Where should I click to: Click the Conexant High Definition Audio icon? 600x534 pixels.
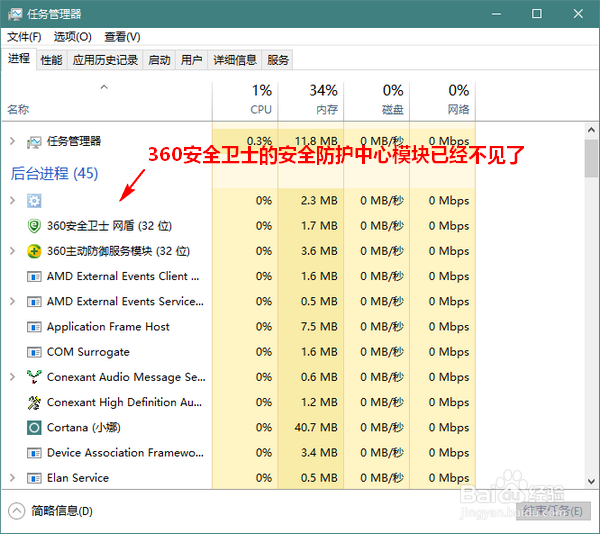coord(34,402)
